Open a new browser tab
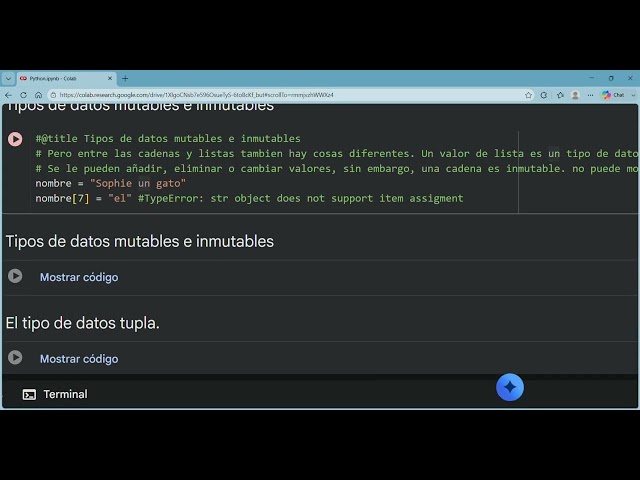The image size is (640, 480). [x=125, y=78]
